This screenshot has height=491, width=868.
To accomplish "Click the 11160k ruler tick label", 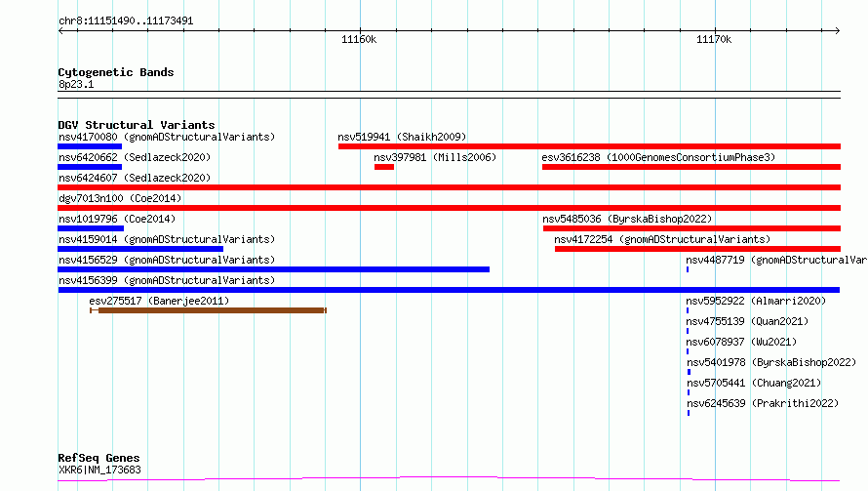I will (359, 39).
